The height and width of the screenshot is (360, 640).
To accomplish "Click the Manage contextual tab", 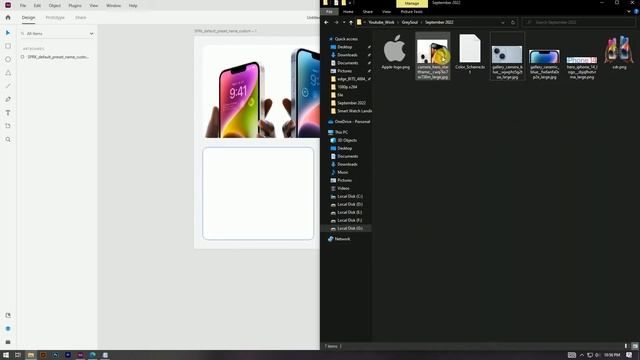I will click(412, 3).
